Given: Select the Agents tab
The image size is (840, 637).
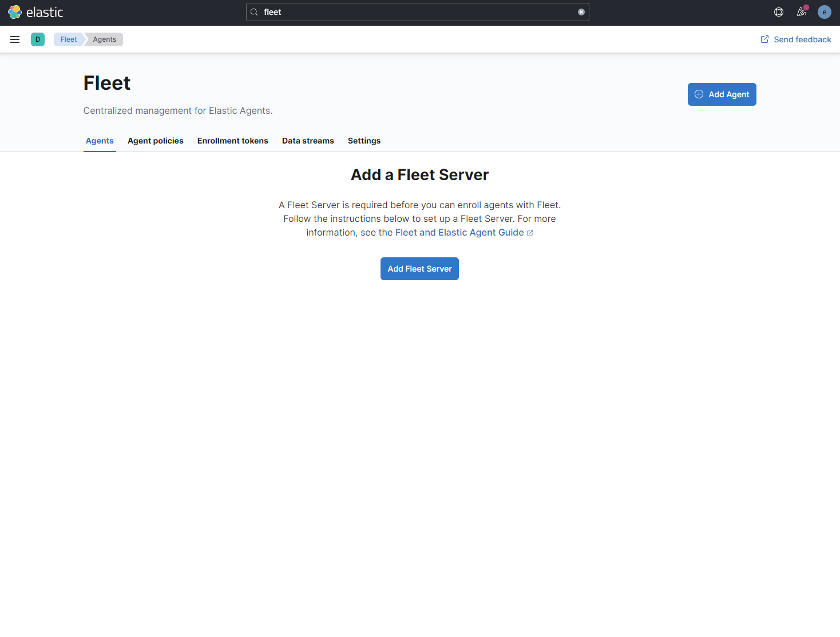Looking at the screenshot, I should pos(100,141).
